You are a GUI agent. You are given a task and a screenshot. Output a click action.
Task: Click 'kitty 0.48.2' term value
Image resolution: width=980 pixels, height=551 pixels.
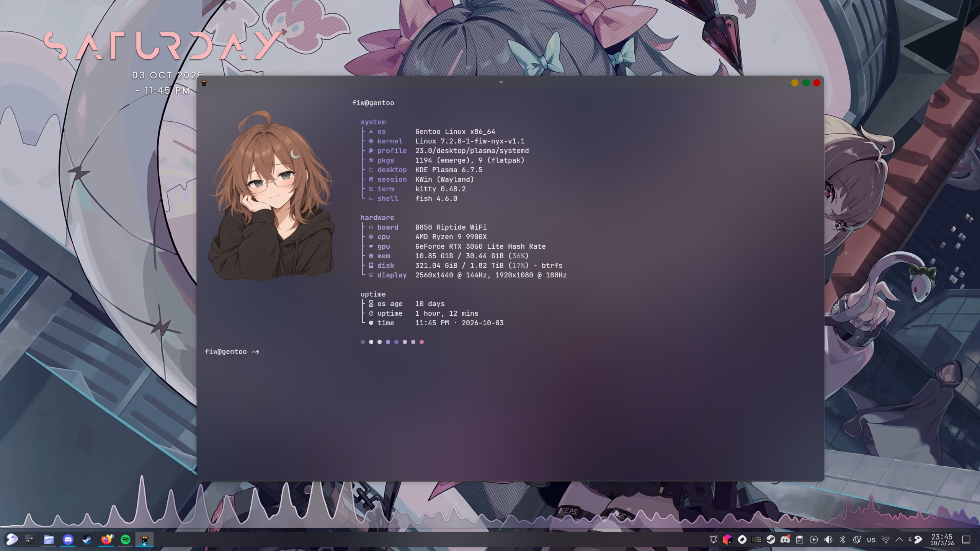[x=441, y=189]
